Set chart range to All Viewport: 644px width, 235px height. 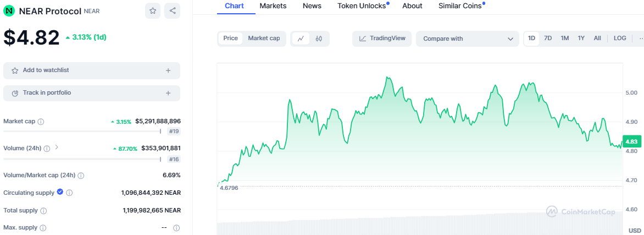597,39
